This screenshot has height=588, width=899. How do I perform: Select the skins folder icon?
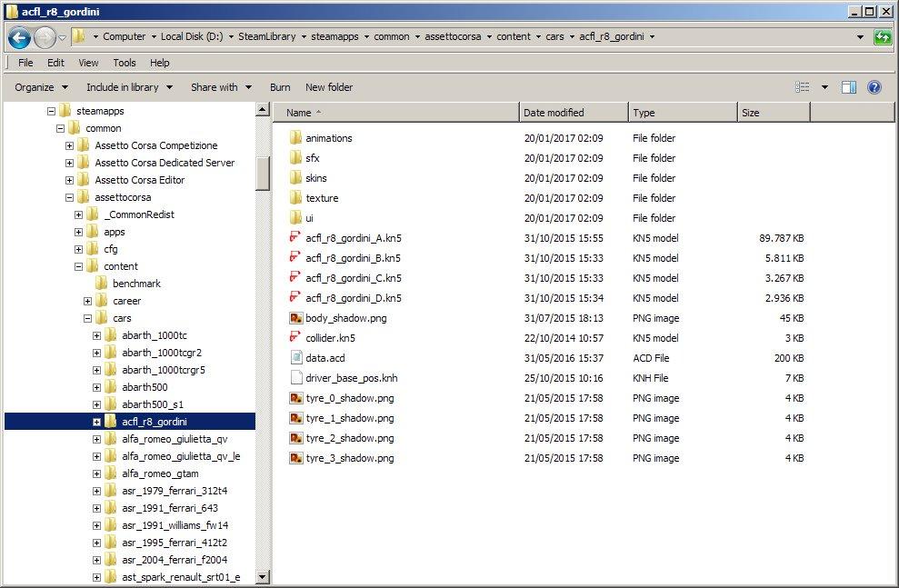pyautogui.click(x=295, y=177)
